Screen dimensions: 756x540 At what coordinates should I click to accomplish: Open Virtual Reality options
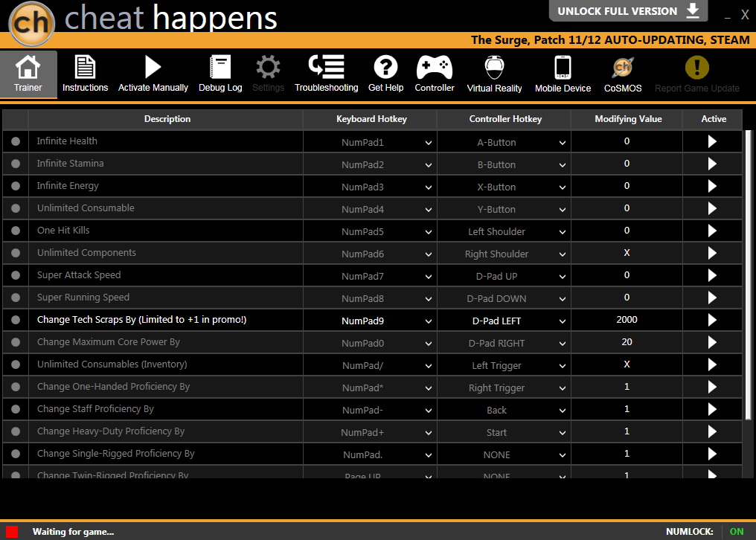coord(494,74)
